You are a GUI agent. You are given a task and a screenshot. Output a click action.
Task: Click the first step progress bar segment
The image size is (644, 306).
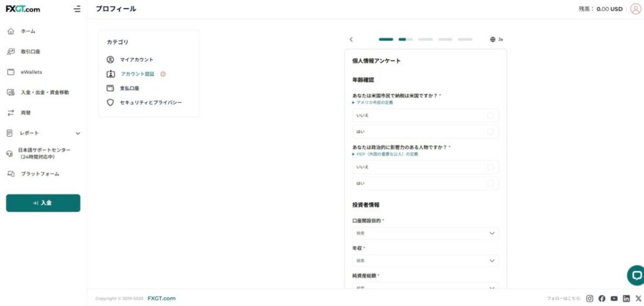click(386, 39)
